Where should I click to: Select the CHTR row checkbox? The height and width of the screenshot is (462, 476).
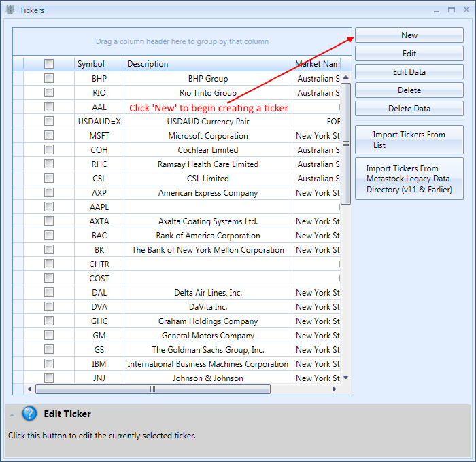click(49, 264)
